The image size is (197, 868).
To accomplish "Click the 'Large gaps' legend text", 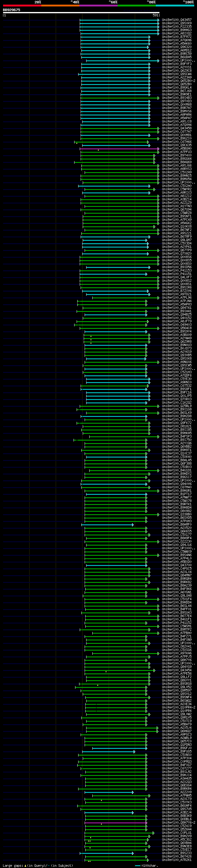I will point(13,866).
